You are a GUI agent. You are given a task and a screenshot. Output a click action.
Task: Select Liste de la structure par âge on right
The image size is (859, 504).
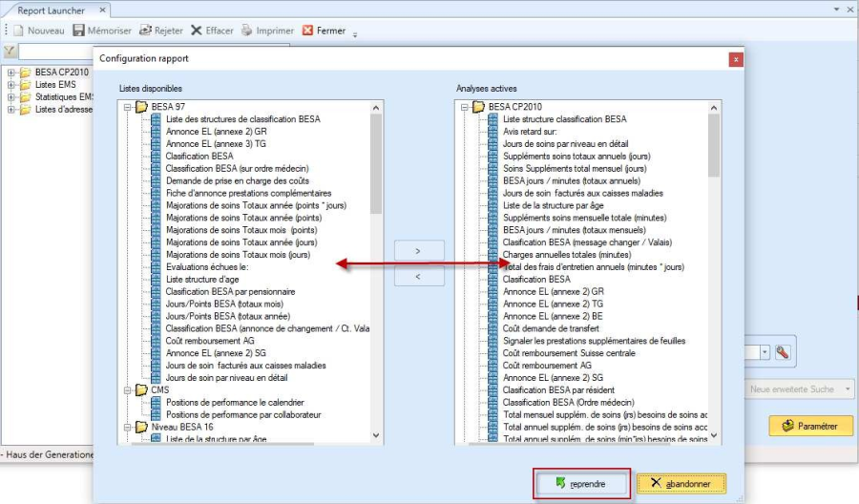pyautogui.click(x=553, y=205)
